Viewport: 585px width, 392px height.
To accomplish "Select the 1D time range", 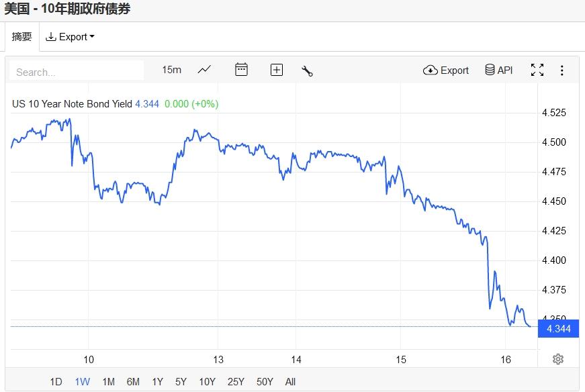I will [x=56, y=382].
